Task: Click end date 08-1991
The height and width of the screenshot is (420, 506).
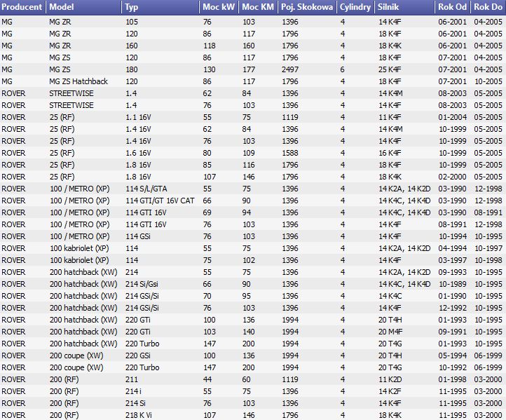Action: 488,212
